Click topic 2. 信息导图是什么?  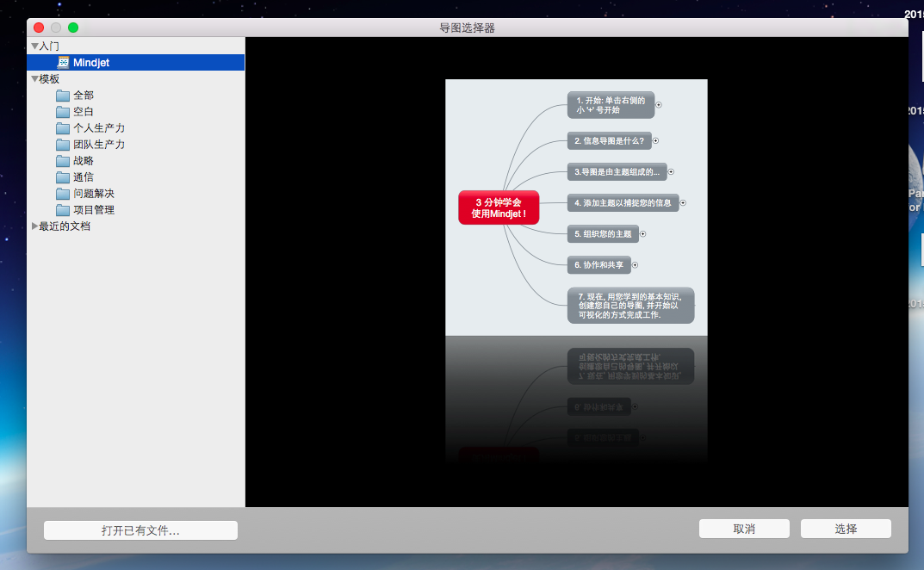click(610, 141)
